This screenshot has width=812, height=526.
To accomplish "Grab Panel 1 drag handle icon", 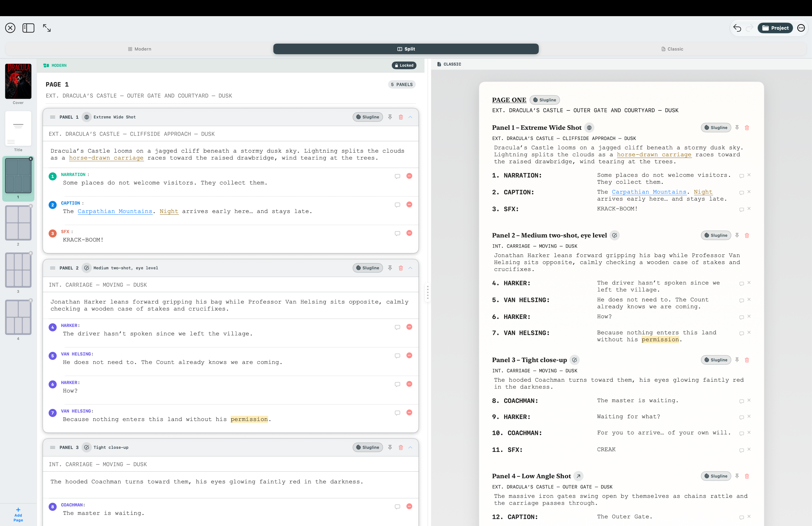I will (52, 117).
